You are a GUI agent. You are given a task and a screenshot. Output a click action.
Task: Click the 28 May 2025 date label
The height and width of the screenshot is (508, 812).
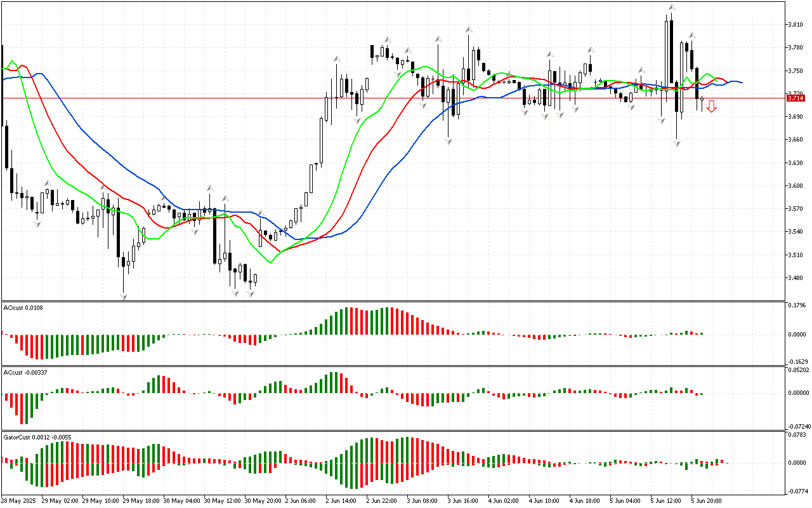pos(19,500)
